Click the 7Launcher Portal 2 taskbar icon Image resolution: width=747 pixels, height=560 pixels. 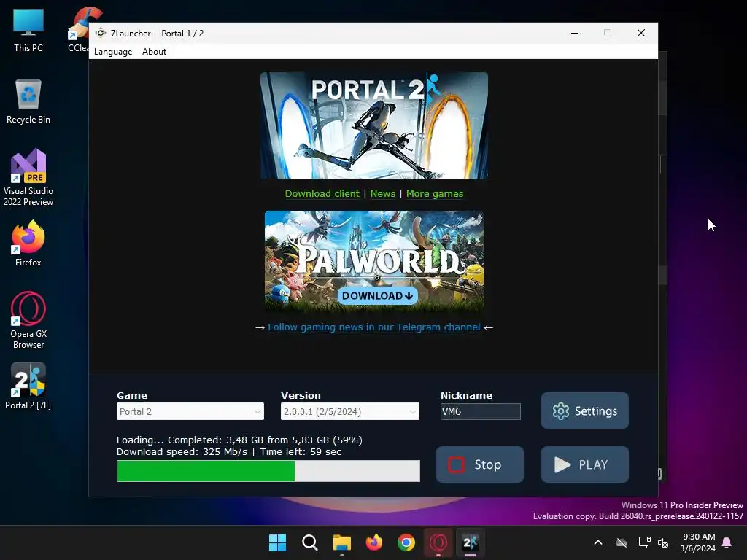[471, 542]
